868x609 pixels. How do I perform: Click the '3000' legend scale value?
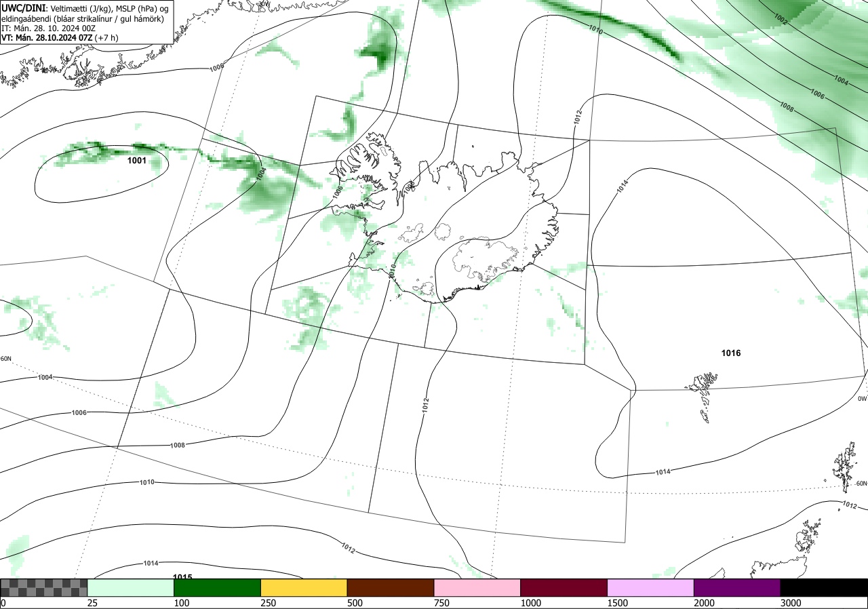coord(791,603)
